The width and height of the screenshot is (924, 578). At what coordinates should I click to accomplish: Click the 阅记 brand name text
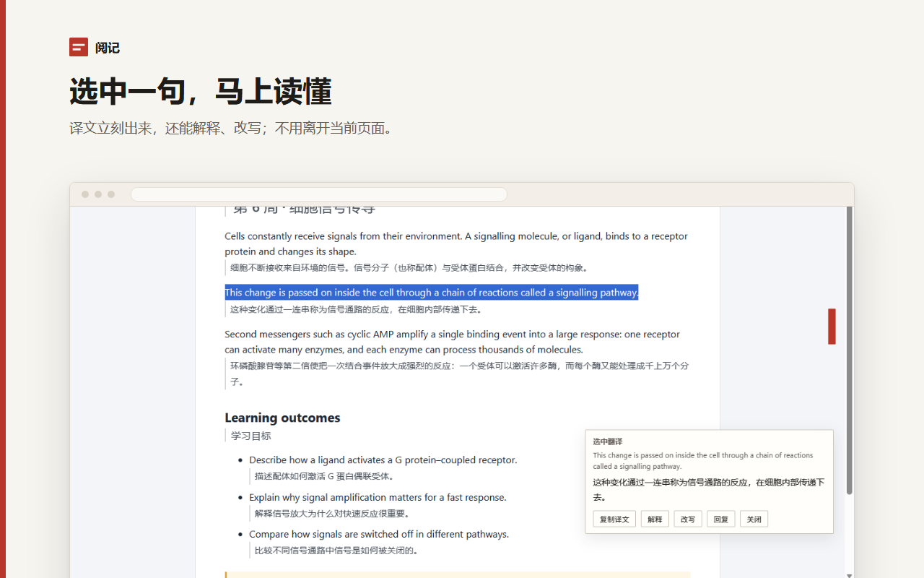pyautogui.click(x=108, y=48)
